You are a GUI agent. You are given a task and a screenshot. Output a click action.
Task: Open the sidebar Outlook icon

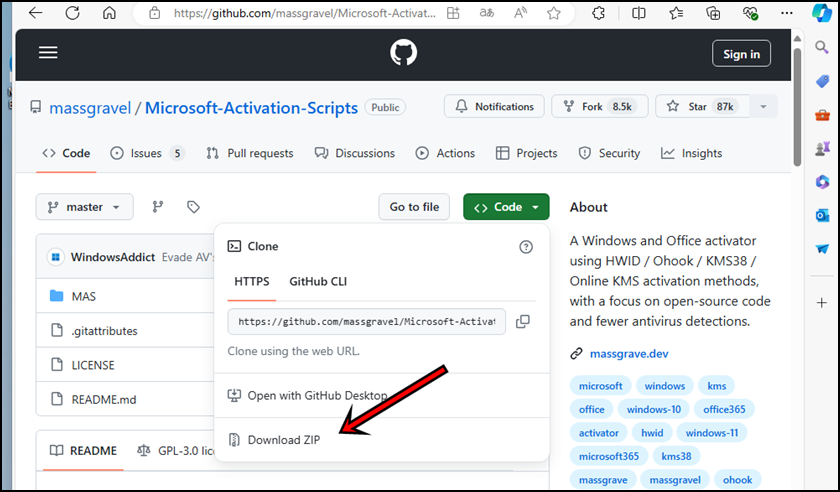coord(822,215)
